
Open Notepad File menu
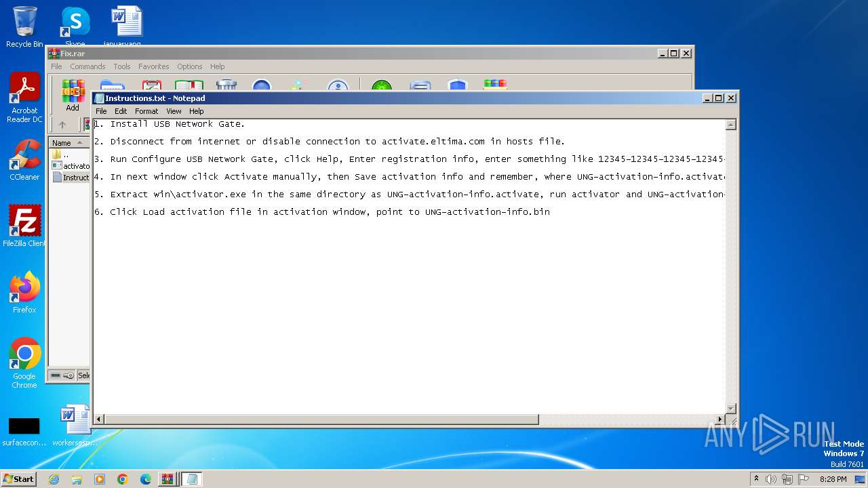pyautogui.click(x=101, y=111)
